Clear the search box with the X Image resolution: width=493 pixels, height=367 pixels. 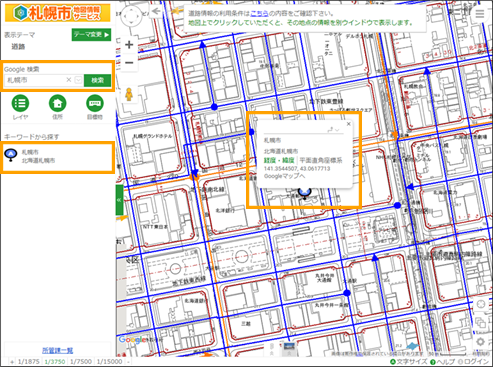pos(69,80)
